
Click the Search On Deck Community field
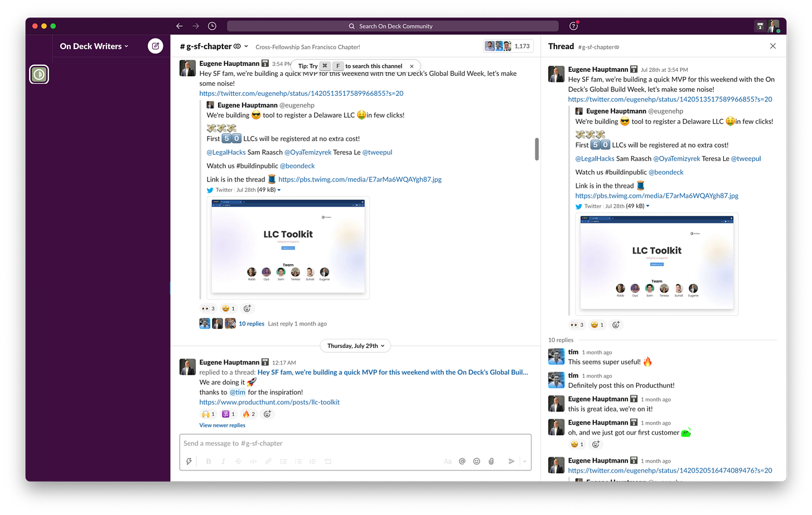(393, 26)
